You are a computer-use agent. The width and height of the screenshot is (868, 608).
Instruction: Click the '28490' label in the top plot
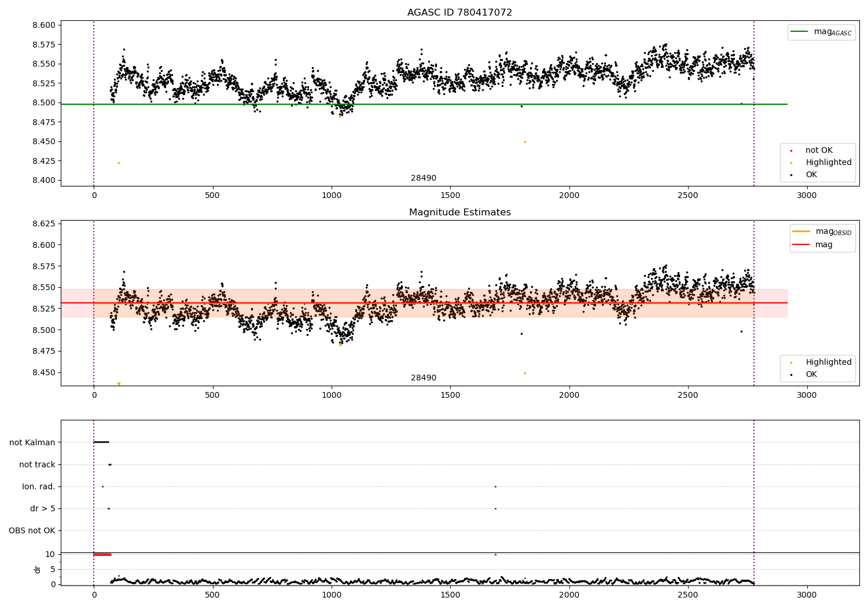tap(424, 178)
